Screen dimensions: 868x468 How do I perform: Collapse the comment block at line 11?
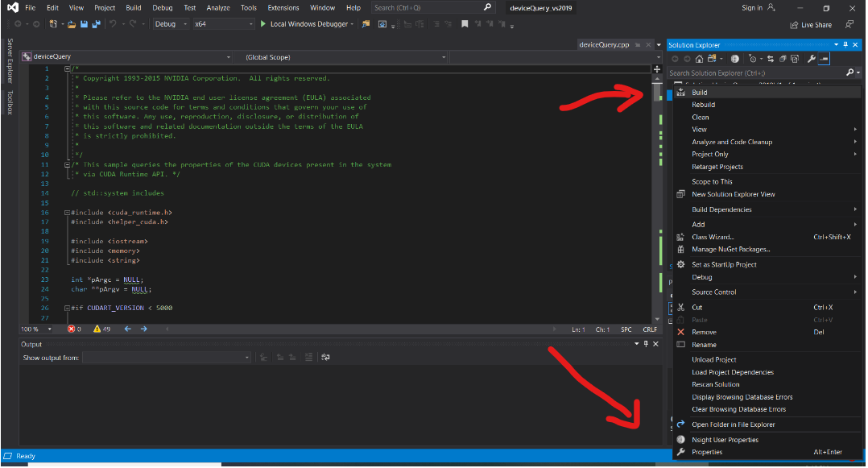[x=67, y=164]
